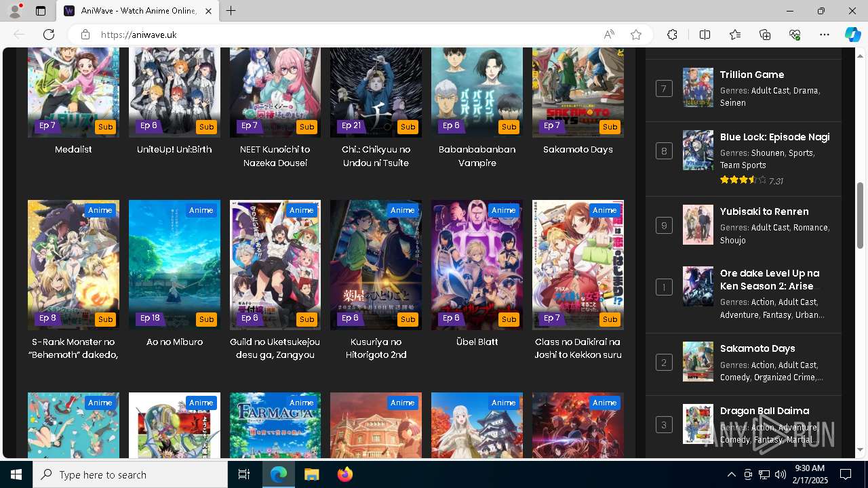
Task: Click scrollbar down arrow
Action: click(861, 449)
